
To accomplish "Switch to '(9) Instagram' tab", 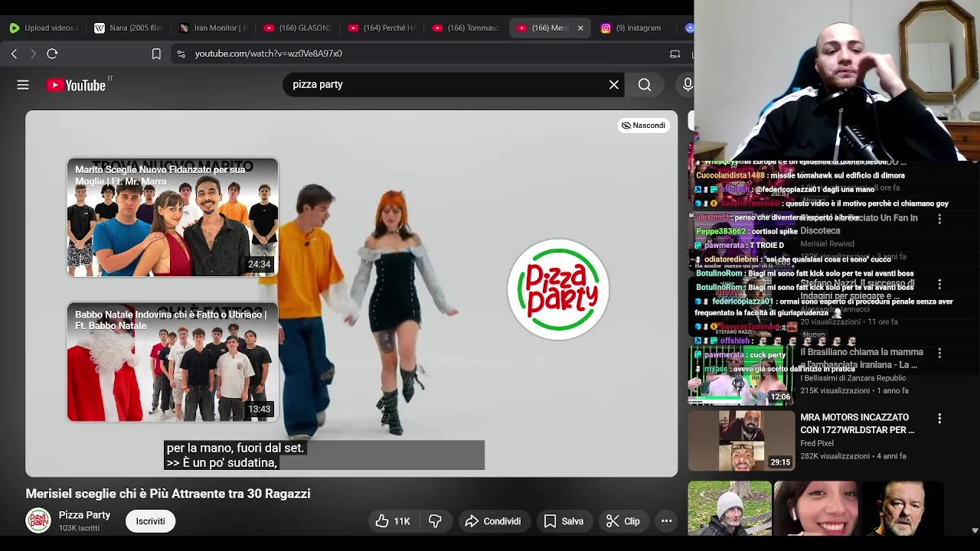I will tap(633, 28).
